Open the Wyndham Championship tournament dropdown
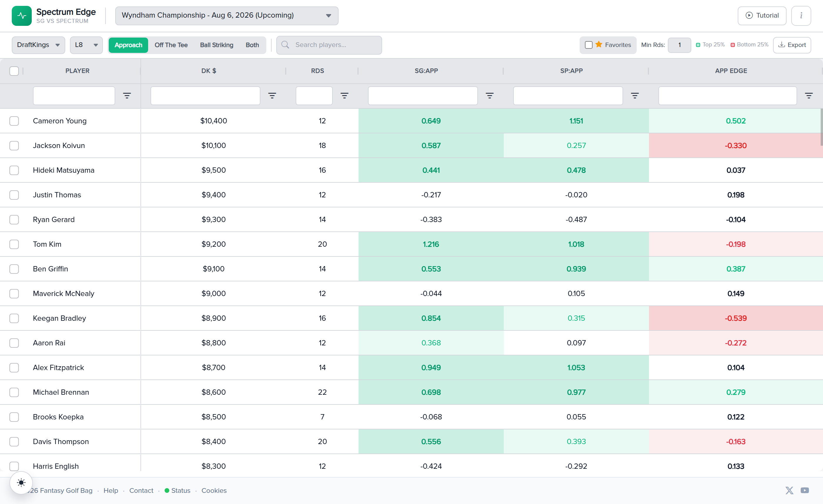The height and width of the screenshot is (504, 823). tap(227, 16)
